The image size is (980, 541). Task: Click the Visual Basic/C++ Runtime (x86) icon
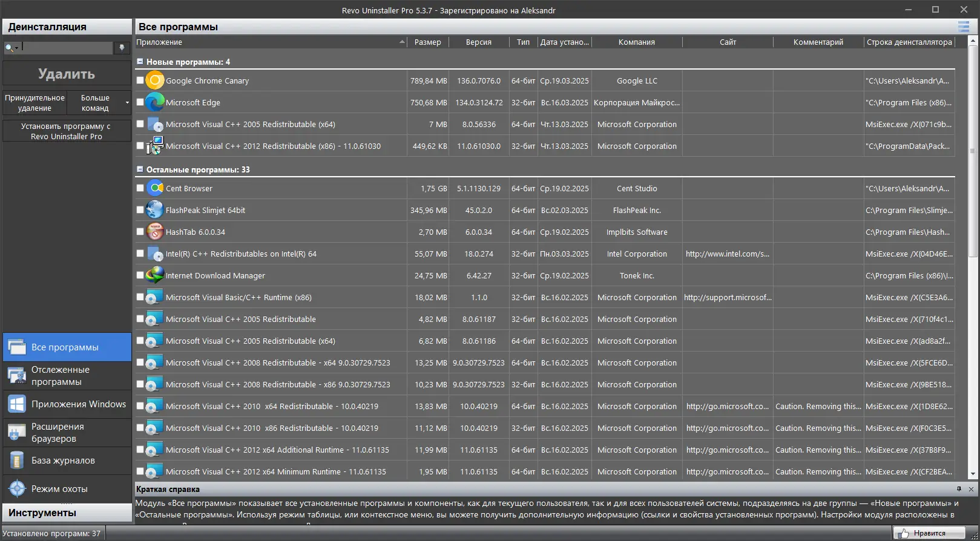(155, 297)
